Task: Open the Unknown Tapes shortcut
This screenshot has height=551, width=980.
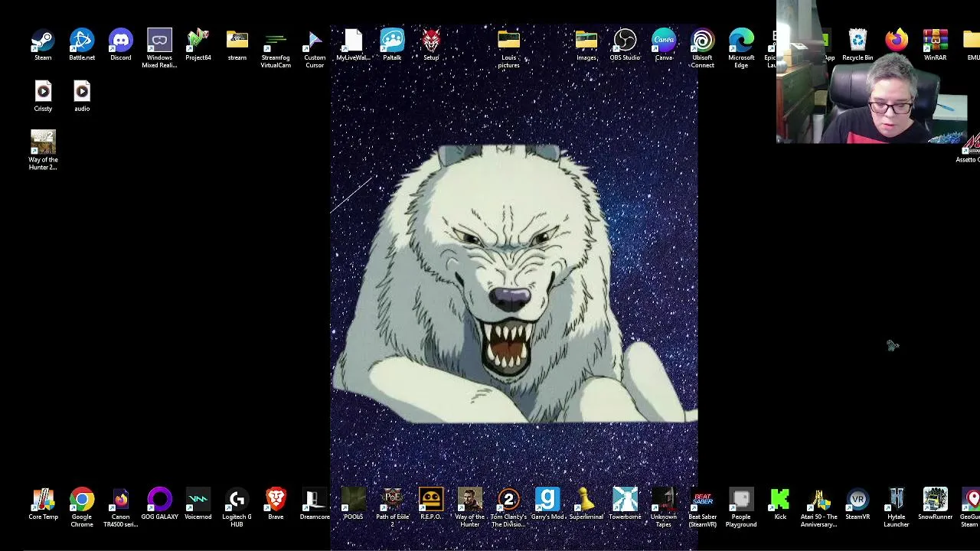Action: 664,500
